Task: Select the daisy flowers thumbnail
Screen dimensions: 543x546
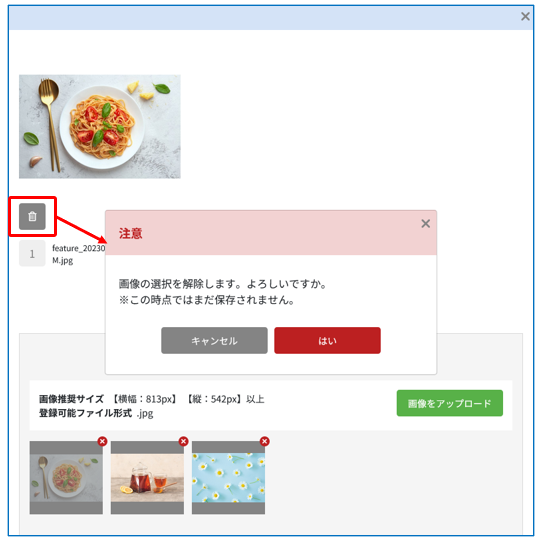Action: point(228,478)
